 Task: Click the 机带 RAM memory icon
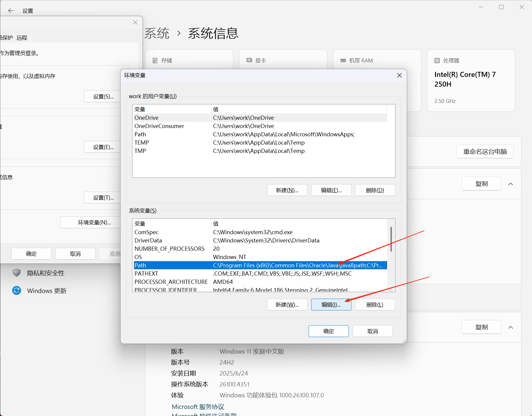click(x=343, y=60)
